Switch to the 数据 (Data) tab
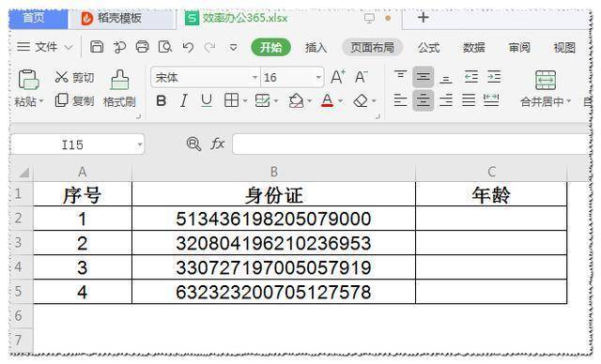601x364 pixels. (474, 48)
